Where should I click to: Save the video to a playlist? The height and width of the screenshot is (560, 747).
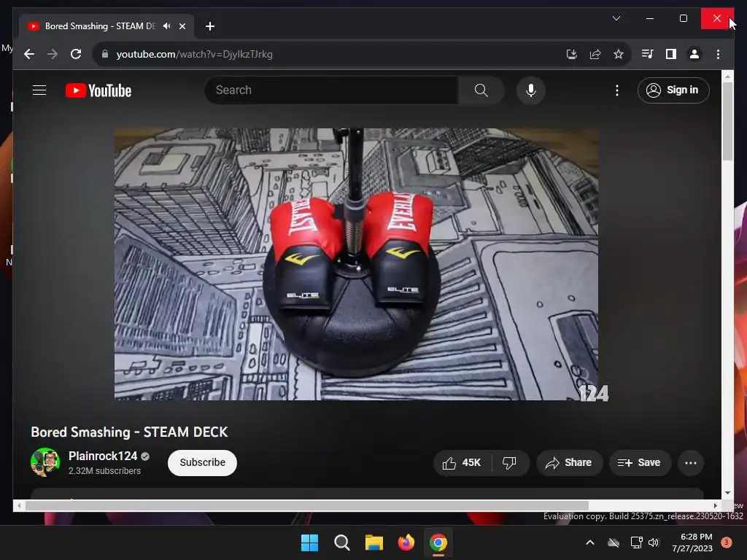pos(640,463)
